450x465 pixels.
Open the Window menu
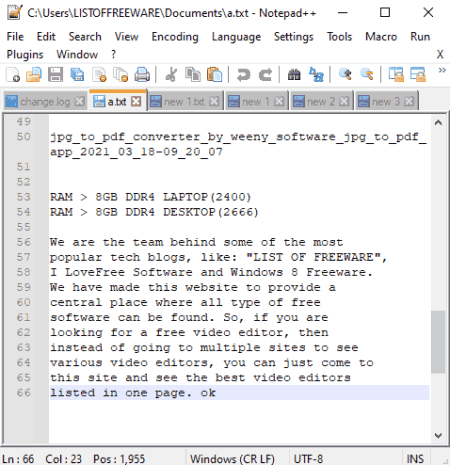pyautogui.click(x=77, y=54)
